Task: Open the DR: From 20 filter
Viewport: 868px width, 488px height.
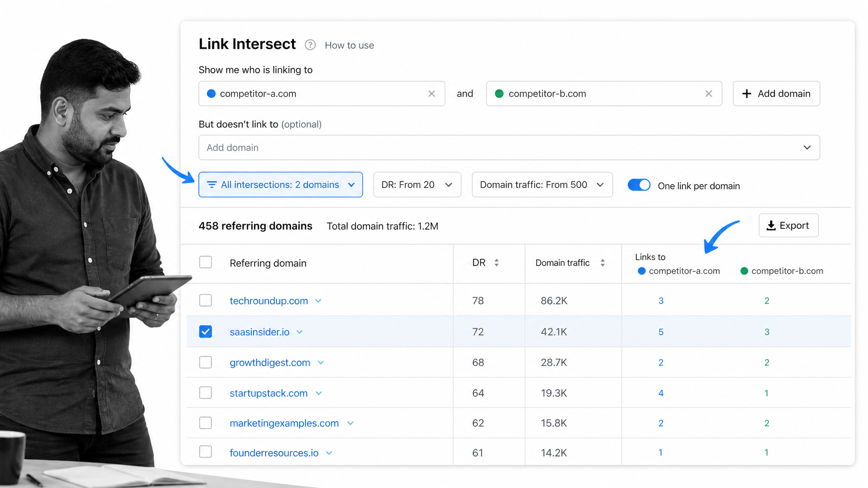Action: tap(417, 185)
